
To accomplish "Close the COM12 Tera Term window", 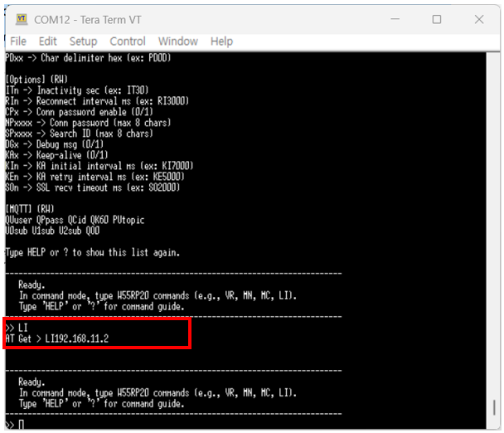I will (479, 19).
